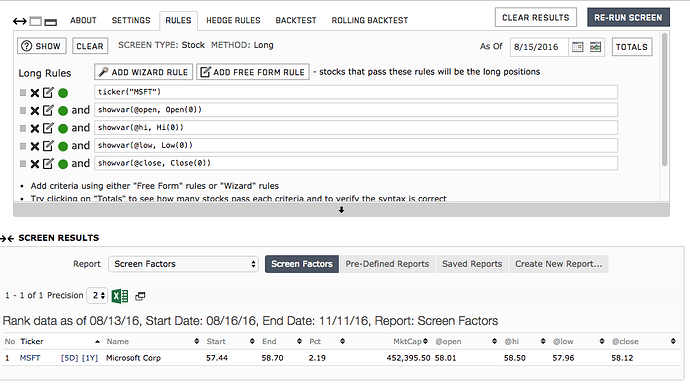The image size is (690, 392).
Task: Export results using the Excel icon
Action: tap(120, 296)
